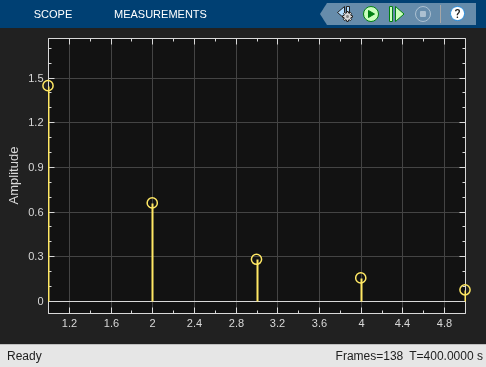Screen dimensions: 486x367
Task: Select the stem marker at x equals 3
Action: coord(256,259)
